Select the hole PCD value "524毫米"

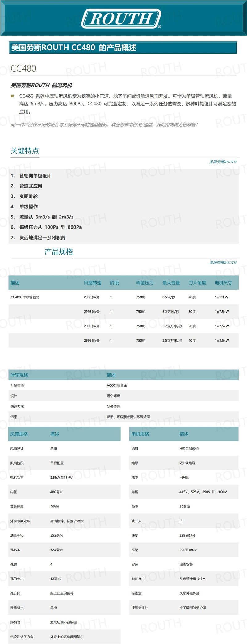(57, 550)
